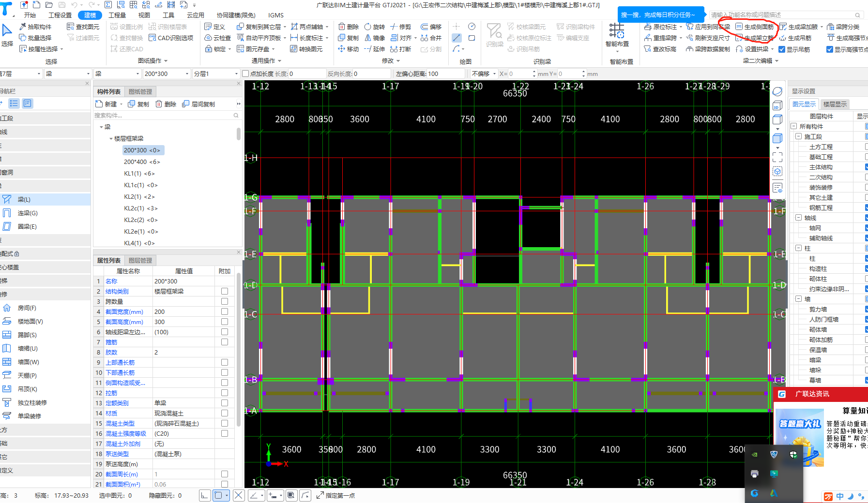Select the 打断 break tool
The height and width of the screenshot is (503, 868).
coord(401,49)
